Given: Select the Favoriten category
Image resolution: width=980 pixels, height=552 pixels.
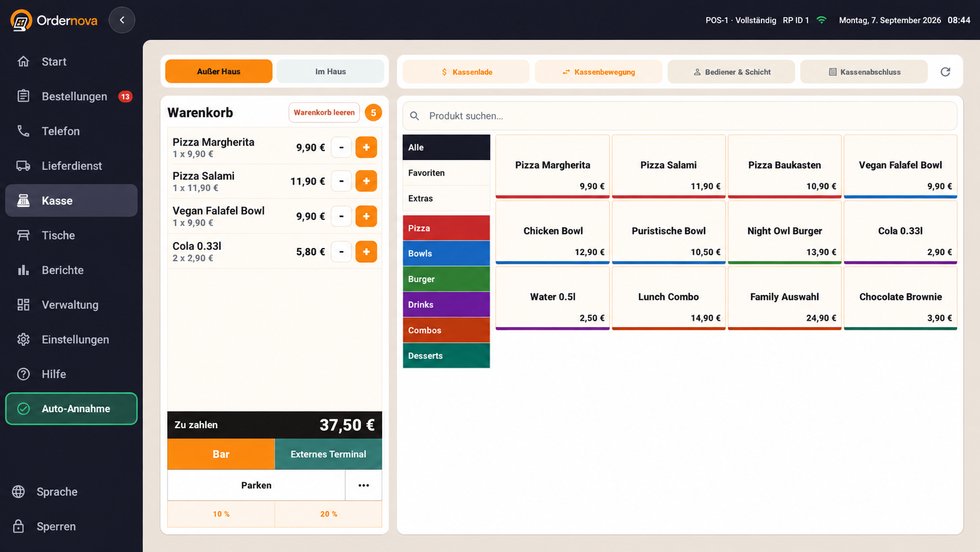Looking at the screenshot, I should 446,173.
